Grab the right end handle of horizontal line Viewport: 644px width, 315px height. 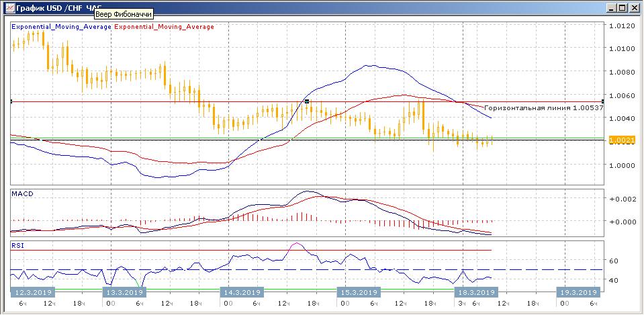coord(602,101)
